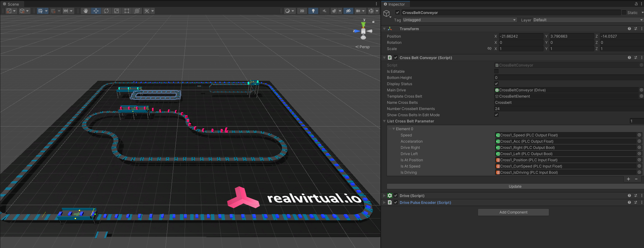Collapse the Element 0 foldout
Screen dimensions: 644x248
394,129
